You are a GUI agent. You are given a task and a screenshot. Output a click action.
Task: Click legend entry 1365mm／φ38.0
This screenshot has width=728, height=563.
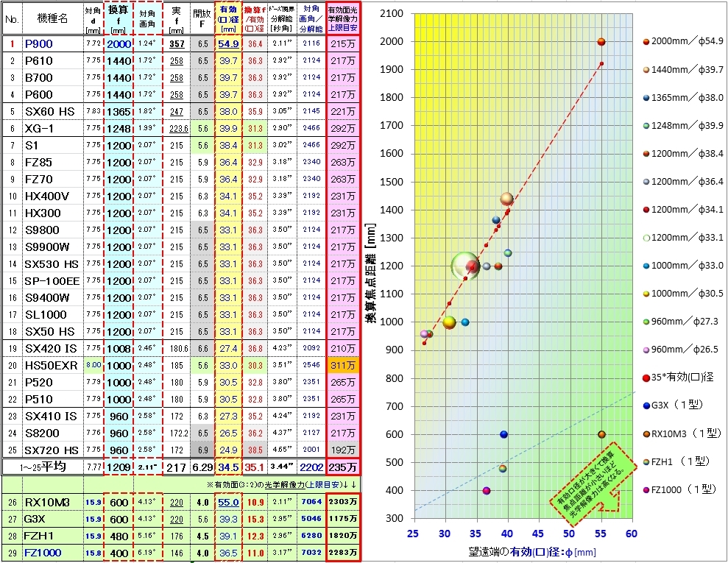tap(683, 97)
